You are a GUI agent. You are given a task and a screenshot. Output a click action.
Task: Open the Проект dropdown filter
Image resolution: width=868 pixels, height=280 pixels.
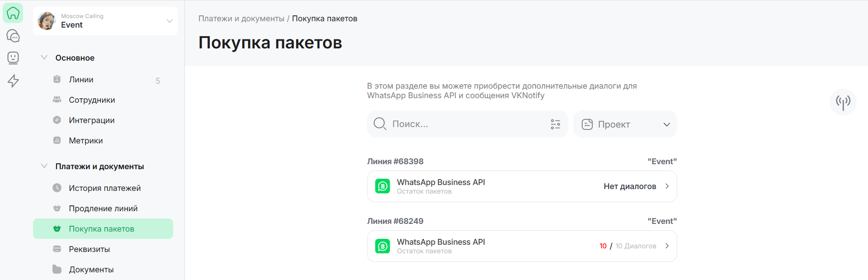pyautogui.click(x=625, y=124)
